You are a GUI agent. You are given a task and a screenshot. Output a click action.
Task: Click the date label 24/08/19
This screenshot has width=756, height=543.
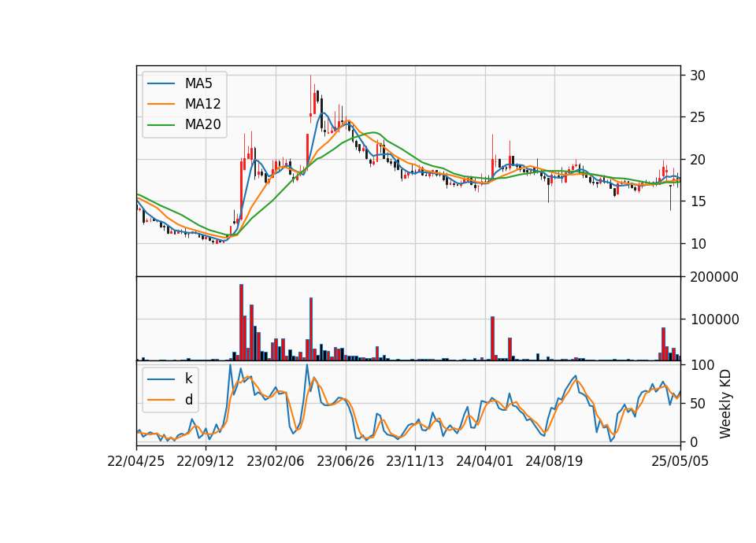[554, 462]
